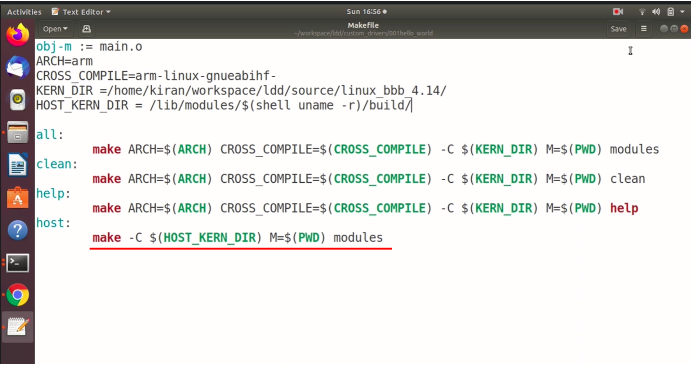Open Google Chrome from the dock

click(x=18, y=295)
